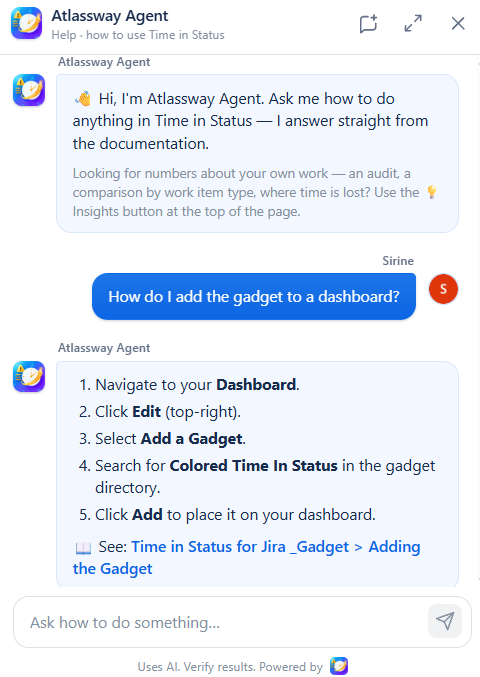The image size is (480, 677).
Task: Start a new chat conversation
Action: (368, 23)
